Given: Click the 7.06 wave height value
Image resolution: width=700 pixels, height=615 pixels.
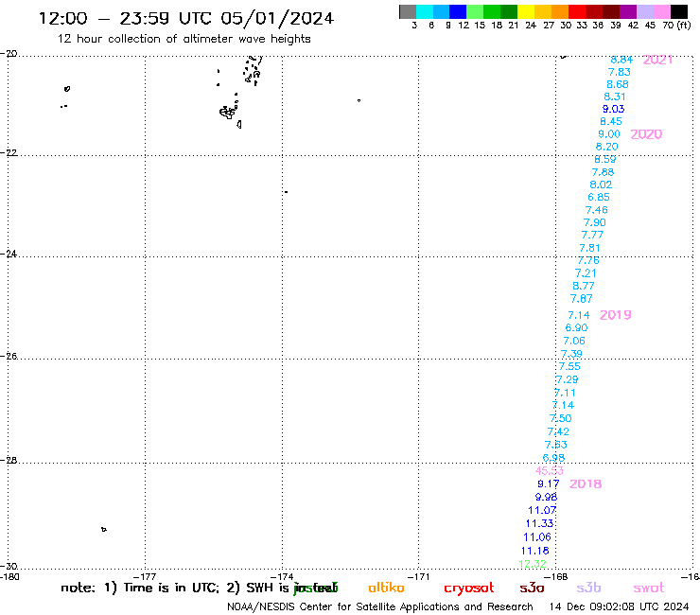Looking at the screenshot, I should [x=574, y=342].
